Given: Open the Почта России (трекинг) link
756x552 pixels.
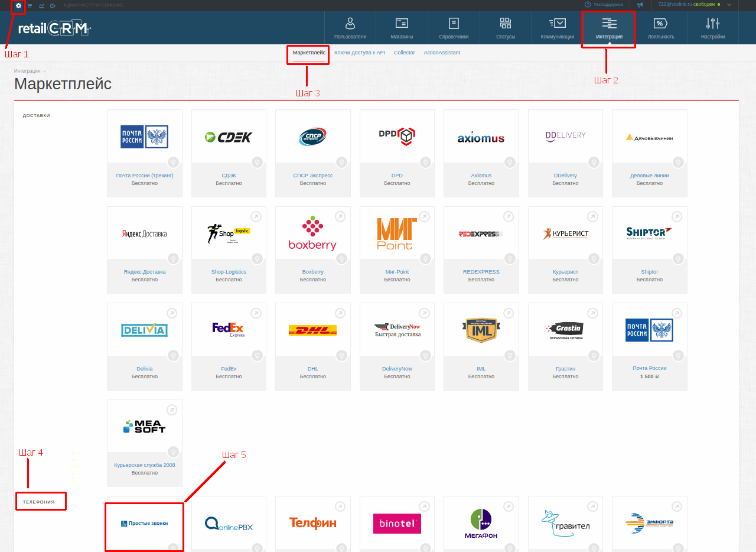Looking at the screenshot, I should pyautogui.click(x=145, y=176).
